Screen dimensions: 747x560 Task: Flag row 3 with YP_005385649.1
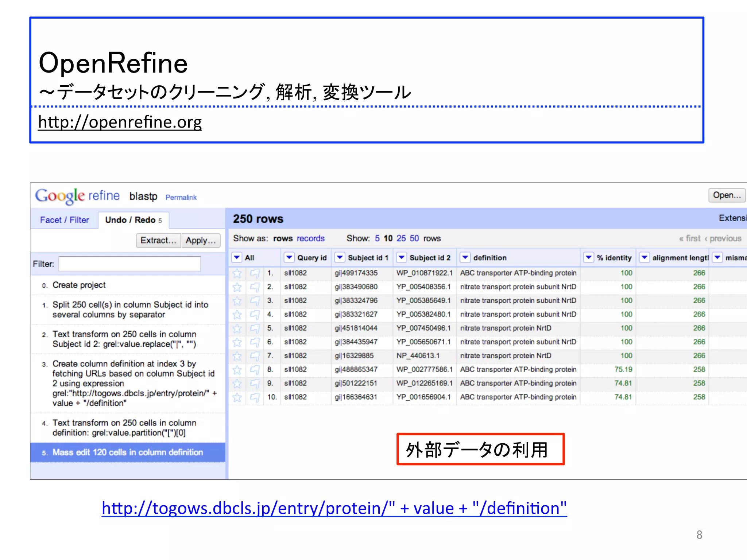[255, 301]
